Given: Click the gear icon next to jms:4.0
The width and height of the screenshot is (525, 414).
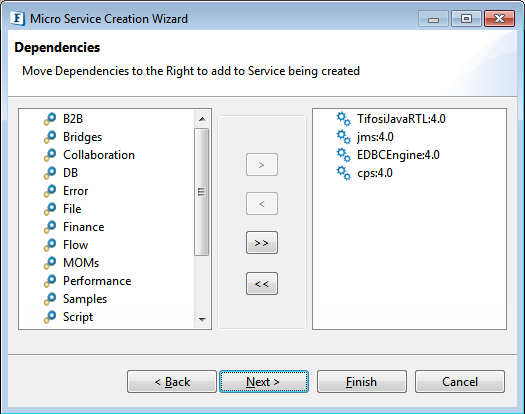Looking at the screenshot, I should tap(344, 137).
